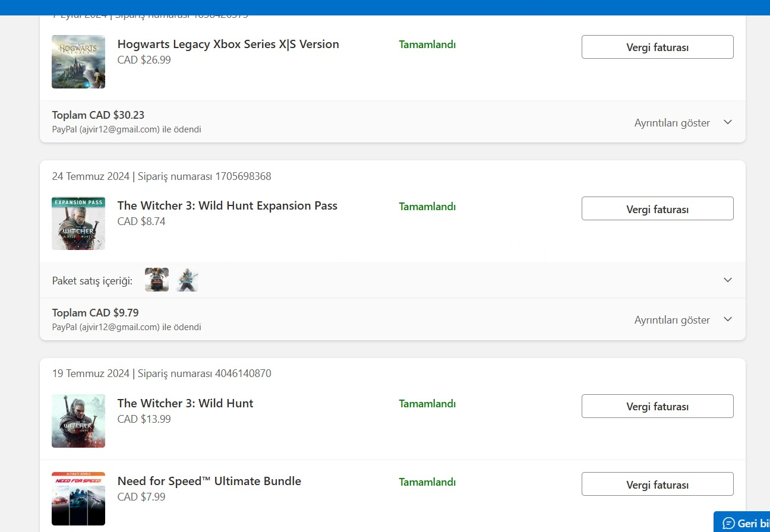Click The Witcher 3: Wild Hunt cover thumbnail
The width and height of the screenshot is (770, 532).
pyautogui.click(x=78, y=421)
